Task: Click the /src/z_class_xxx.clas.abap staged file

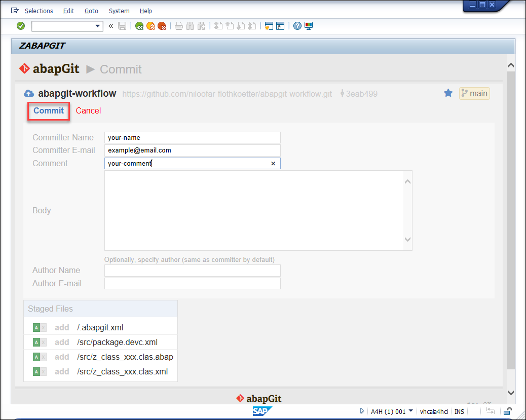Action: 125,357
